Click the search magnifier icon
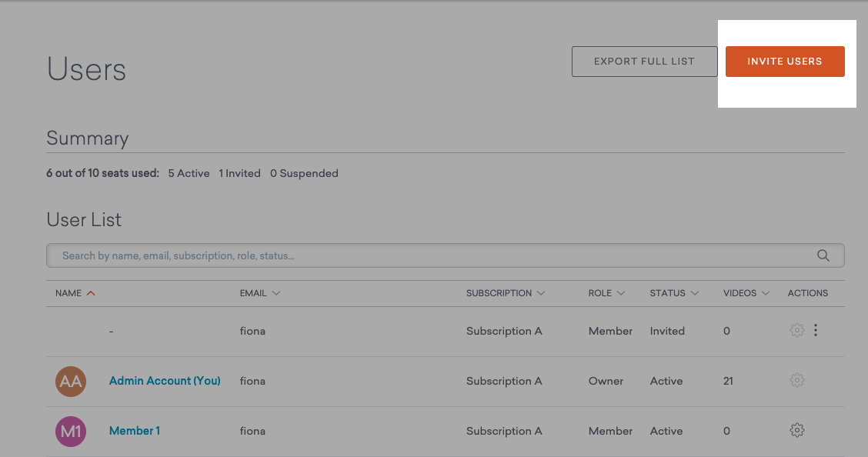The width and height of the screenshot is (868, 457). click(823, 255)
